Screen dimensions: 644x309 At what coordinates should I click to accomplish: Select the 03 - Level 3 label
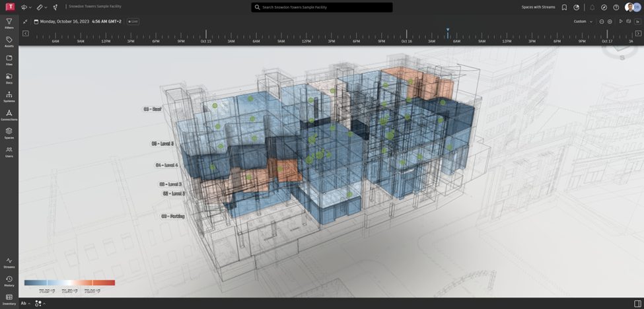[170, 184]
